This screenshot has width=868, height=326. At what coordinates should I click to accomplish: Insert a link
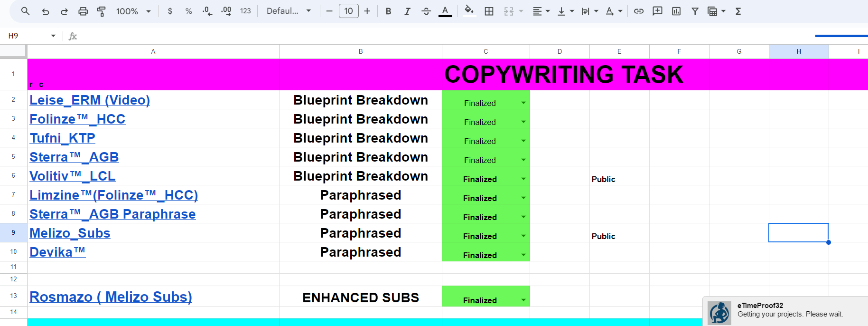pyautogui.click(x=639, y=11)
